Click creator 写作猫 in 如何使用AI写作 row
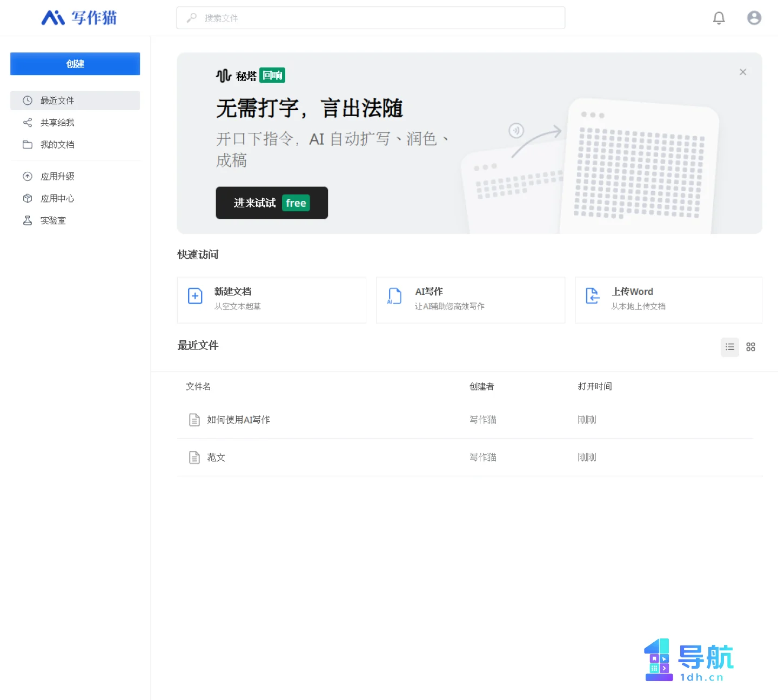 point(483,420)
